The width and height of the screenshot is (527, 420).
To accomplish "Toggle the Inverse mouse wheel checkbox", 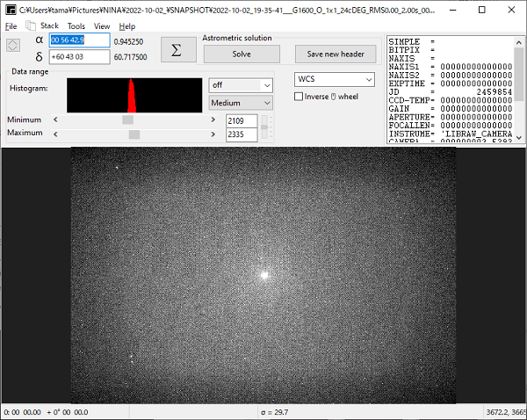I will [299, 97].
